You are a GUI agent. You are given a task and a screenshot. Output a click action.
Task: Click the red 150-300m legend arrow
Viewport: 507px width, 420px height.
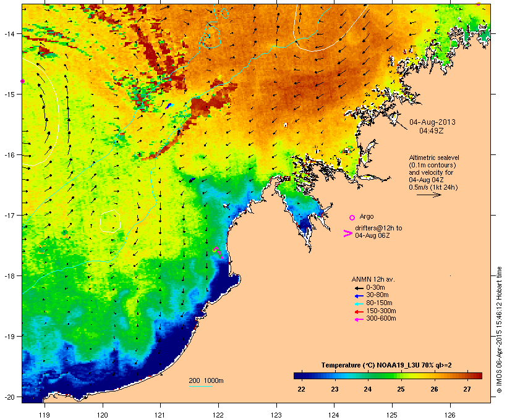[x=359, y=311]
